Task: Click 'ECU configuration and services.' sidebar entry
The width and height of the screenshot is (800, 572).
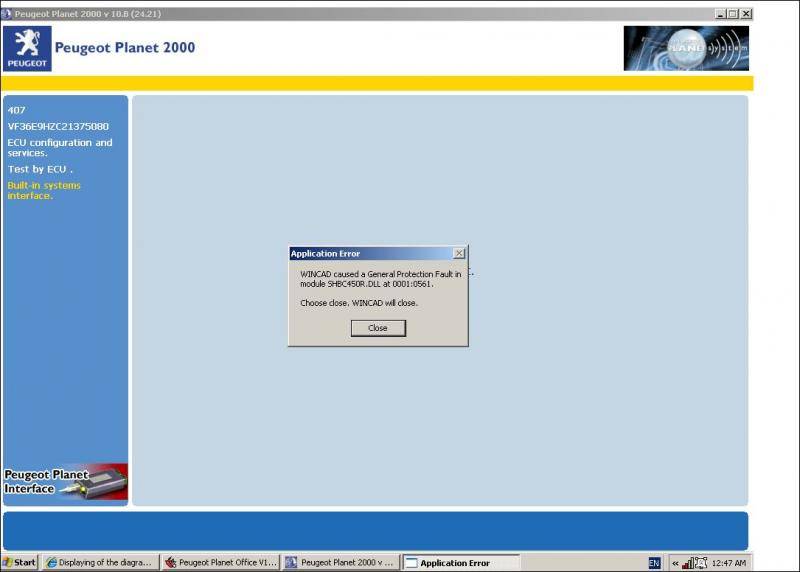Action: tap(60, 147)
